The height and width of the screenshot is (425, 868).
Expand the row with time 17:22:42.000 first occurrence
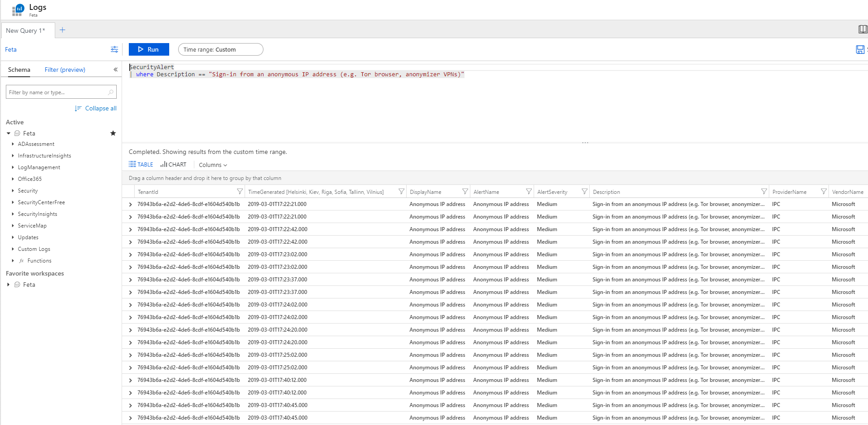[131, 229]
